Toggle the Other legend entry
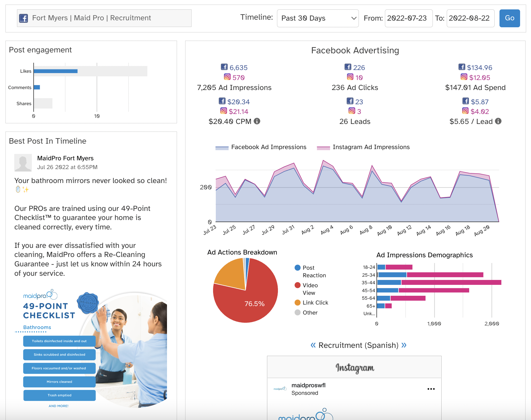The height and width of the screenshot is (420, 531). tap(306, 313)
